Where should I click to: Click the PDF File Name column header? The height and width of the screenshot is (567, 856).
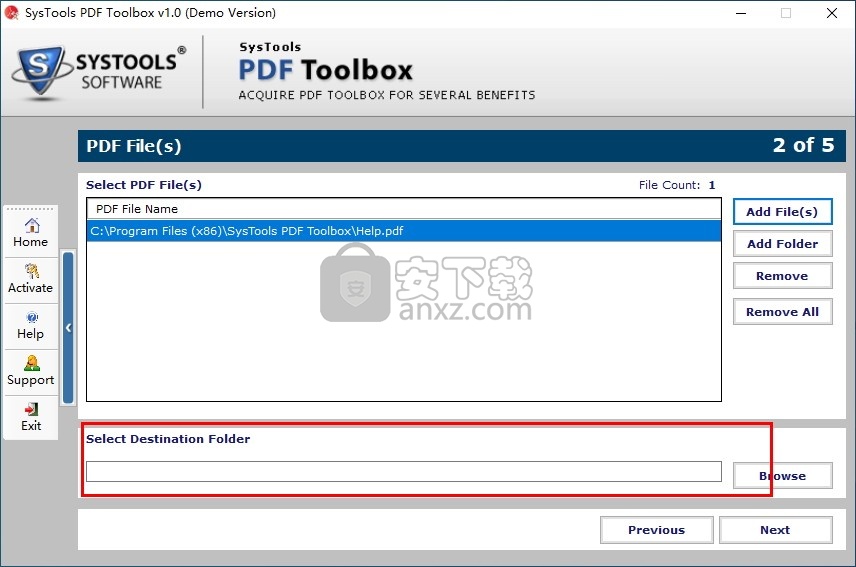point(404,209)
